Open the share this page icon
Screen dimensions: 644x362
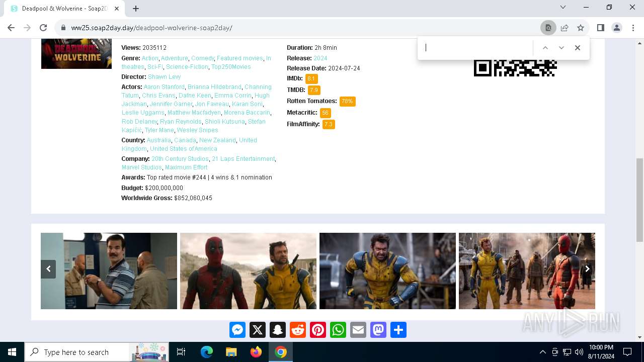(x=565, y=28)
